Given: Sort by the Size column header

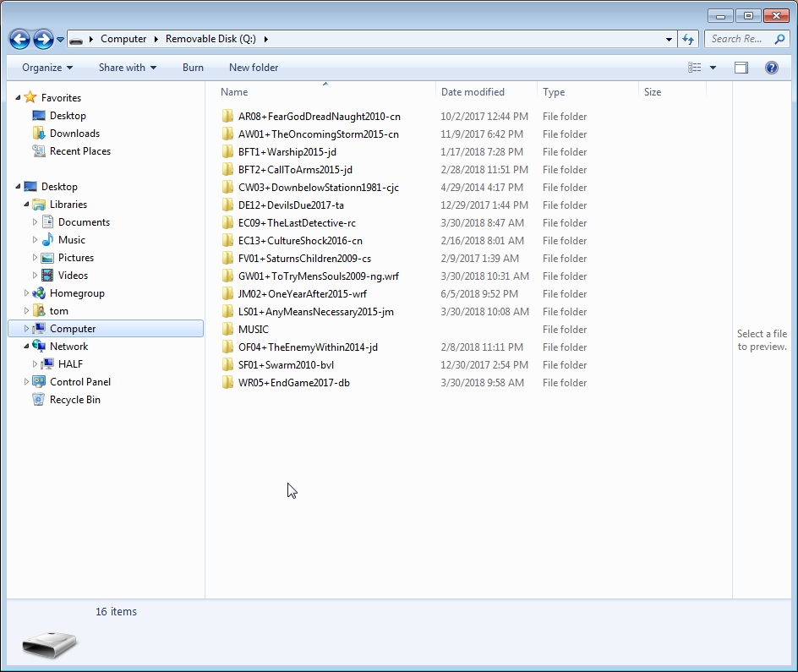Looking at the screenshot, I should 653,92.
